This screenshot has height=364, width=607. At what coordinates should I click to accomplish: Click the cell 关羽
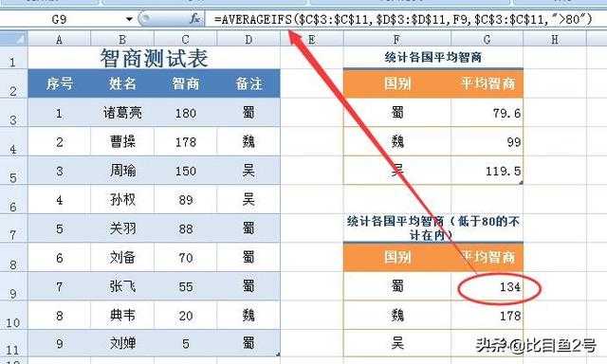(x=122, y=228)
